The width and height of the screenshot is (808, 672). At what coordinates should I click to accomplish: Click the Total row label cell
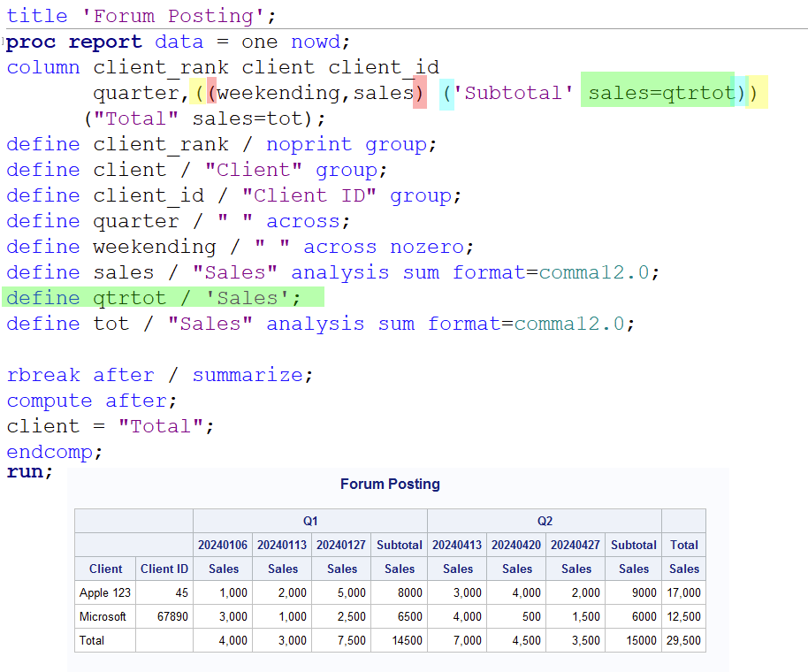(92, 640)
